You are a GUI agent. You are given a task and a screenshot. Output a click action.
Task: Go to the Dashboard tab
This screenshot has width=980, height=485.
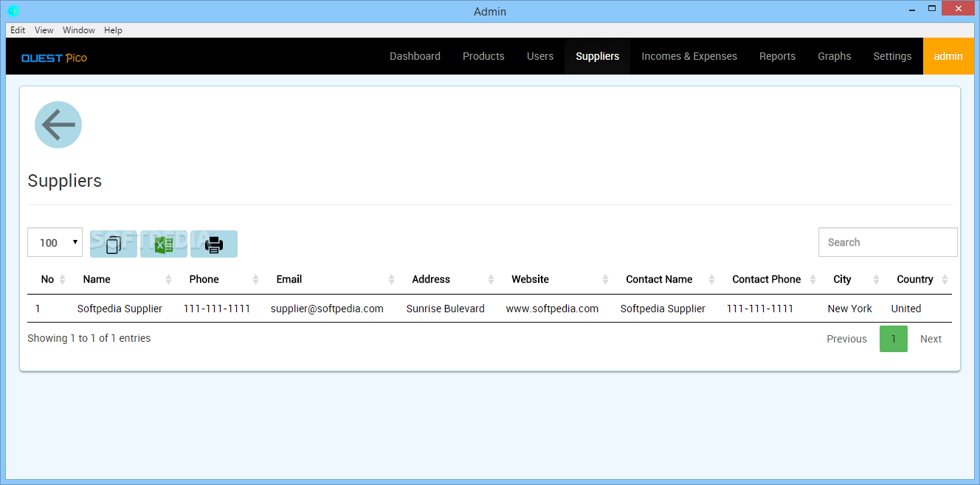(415, 56)
